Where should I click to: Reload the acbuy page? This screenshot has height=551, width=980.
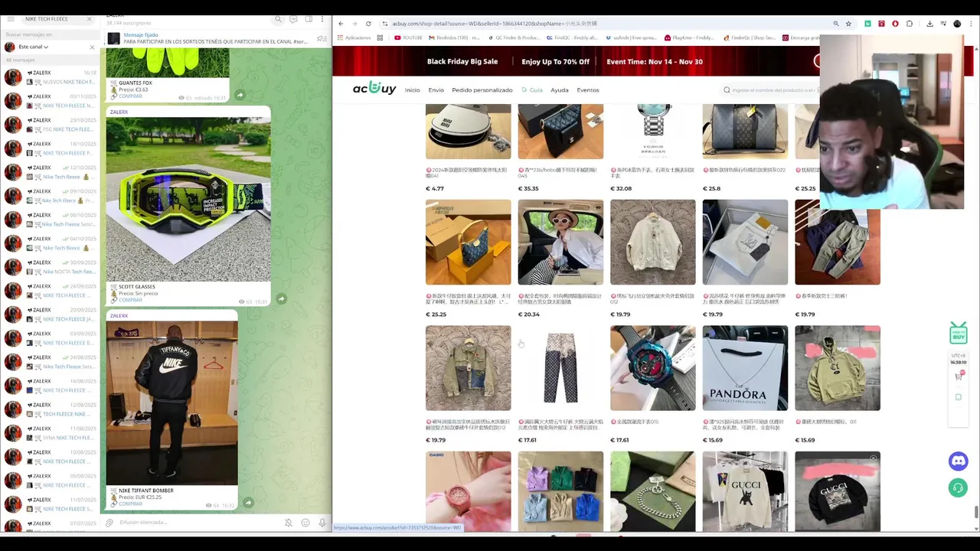click(x=368, y=24)
